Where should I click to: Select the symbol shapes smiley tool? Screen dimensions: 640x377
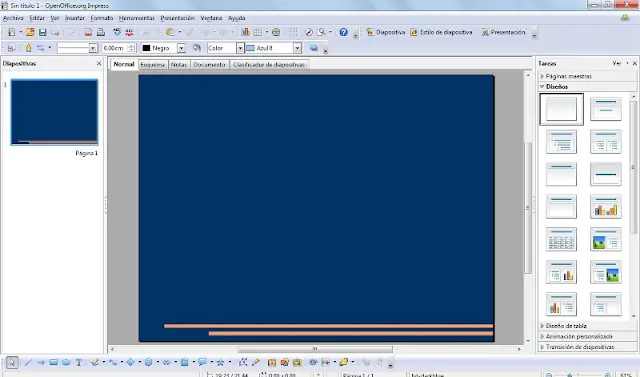pos(149,362)
